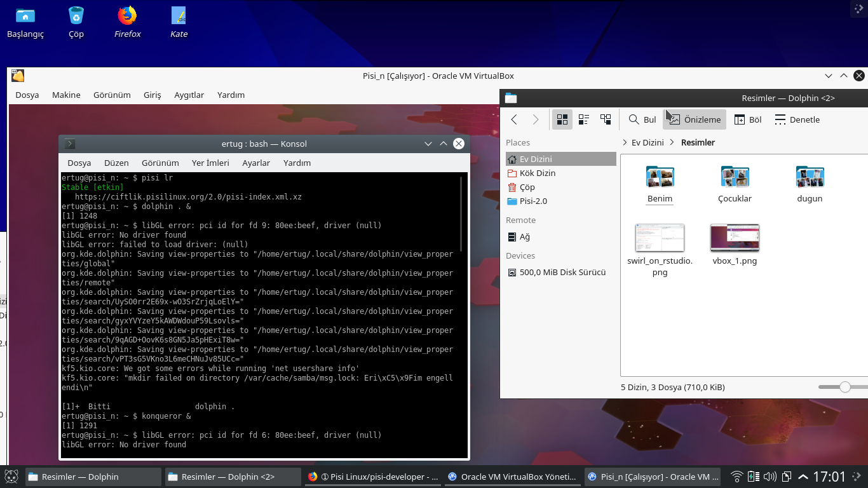Open the Denetle control menu

[797, 119]
